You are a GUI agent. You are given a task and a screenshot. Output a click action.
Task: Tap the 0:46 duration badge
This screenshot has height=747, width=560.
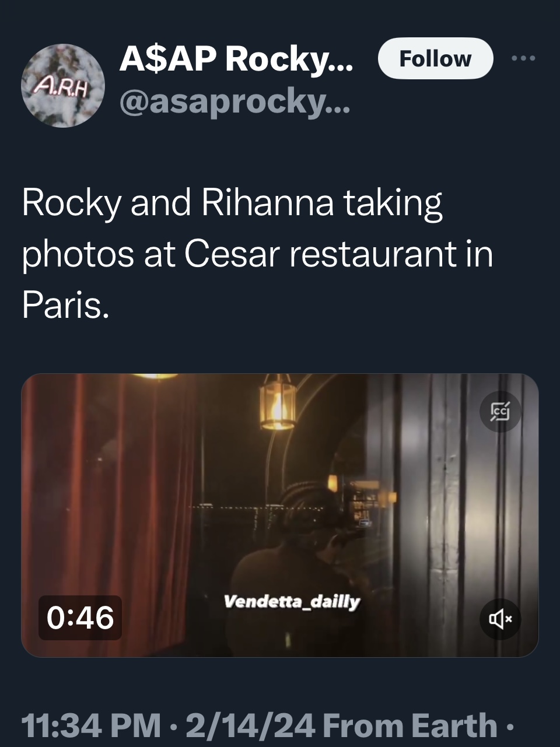(x=80, y=618)
